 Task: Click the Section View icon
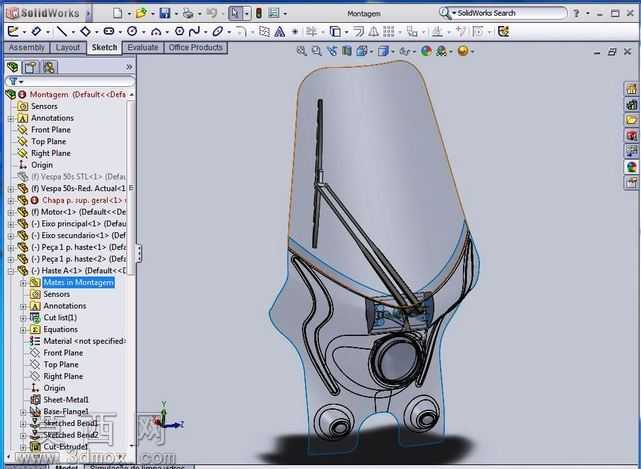pyautogui.click(x=347, y=51)
